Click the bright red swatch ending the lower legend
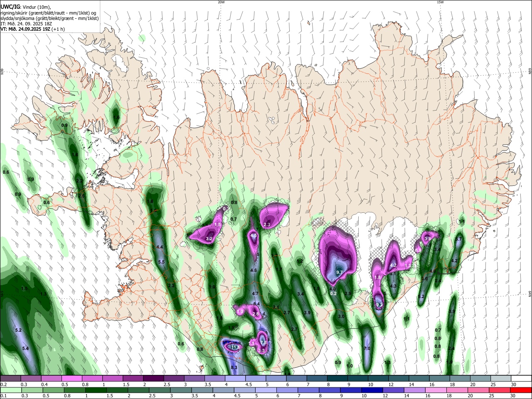The image size is (532, 399). click(x=520, y=390)
